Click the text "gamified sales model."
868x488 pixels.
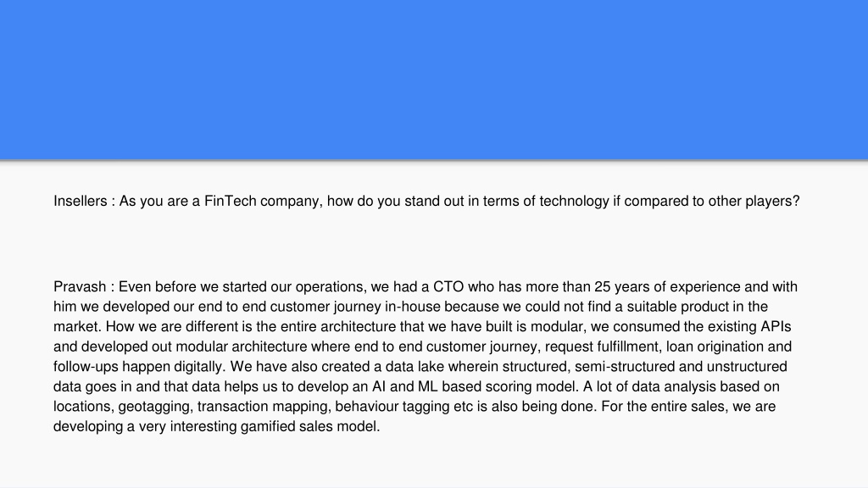[310, 427]
